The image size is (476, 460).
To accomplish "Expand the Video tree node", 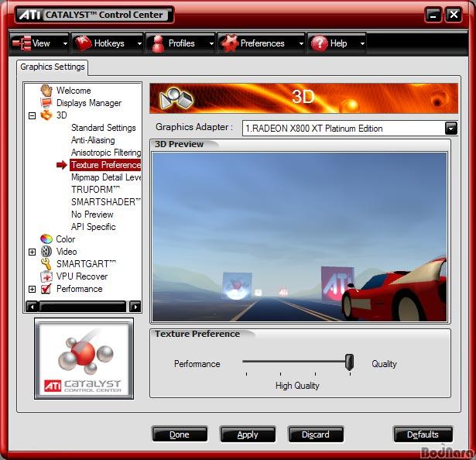I will pos(32,252).
